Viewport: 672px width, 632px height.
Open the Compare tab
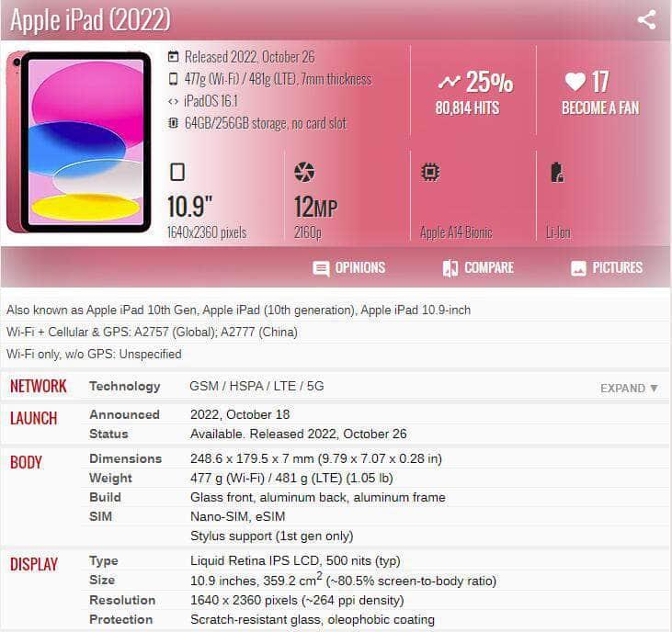(477, 268)
